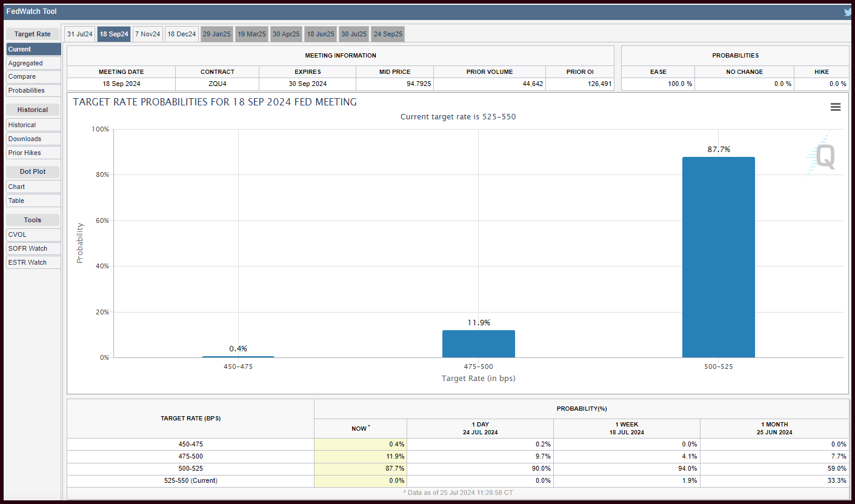The image size is (855, 504).
Task: Click the 475-500 probability bar
Action: (x=479, y=344)
